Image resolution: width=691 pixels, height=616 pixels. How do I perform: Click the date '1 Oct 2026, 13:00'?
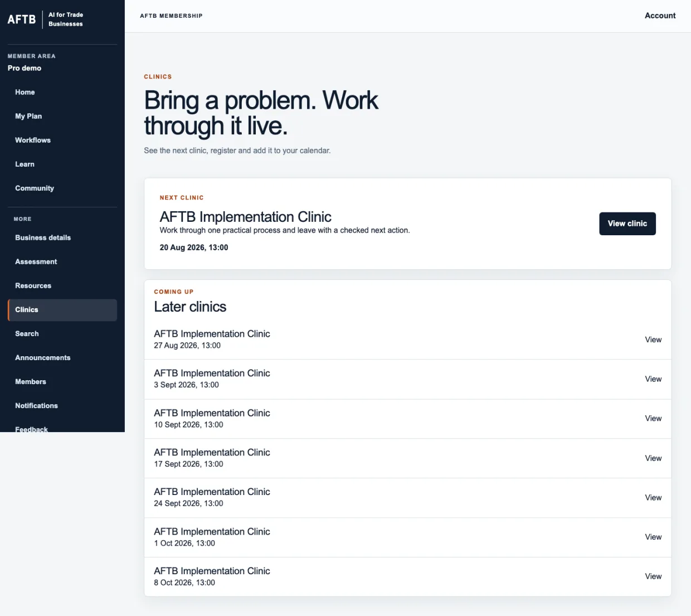tap(184, 544)
